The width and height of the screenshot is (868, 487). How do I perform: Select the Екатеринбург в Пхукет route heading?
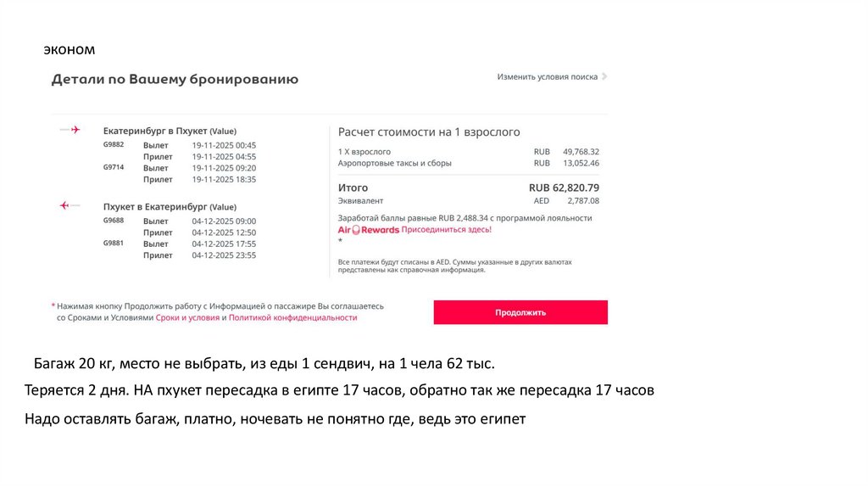click(170, 132)
